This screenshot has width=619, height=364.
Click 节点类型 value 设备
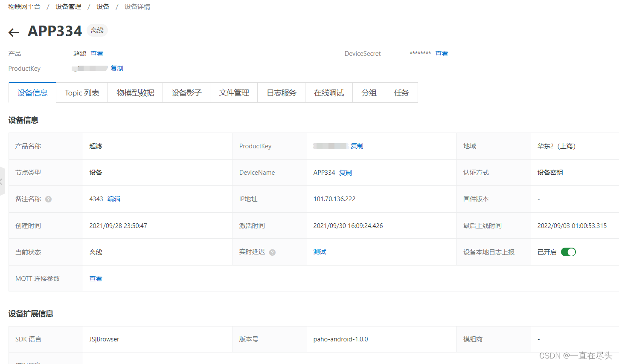point(96,173)
